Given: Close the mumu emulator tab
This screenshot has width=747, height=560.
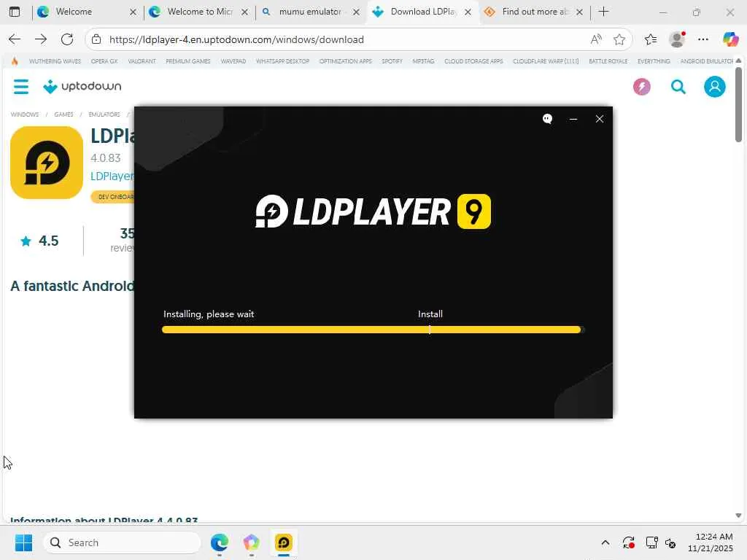Looking at the screenshot, I should [356, 12].
